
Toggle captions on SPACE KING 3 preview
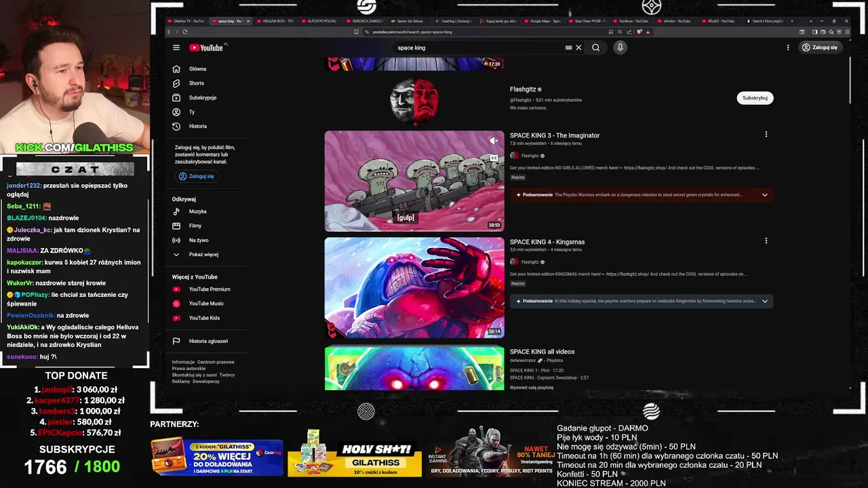click(494, 158)
